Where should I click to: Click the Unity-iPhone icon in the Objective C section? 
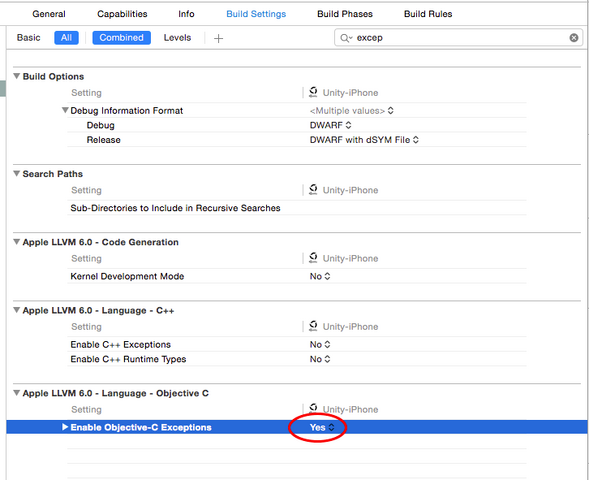(x=313, y=408)
